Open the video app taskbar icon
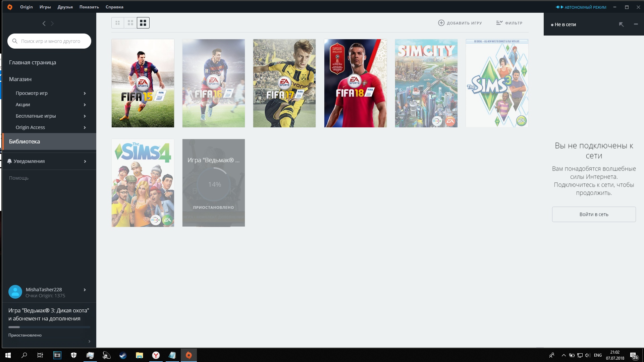The width and height of the screenshot is (644, 362). (x=57, y=355)
